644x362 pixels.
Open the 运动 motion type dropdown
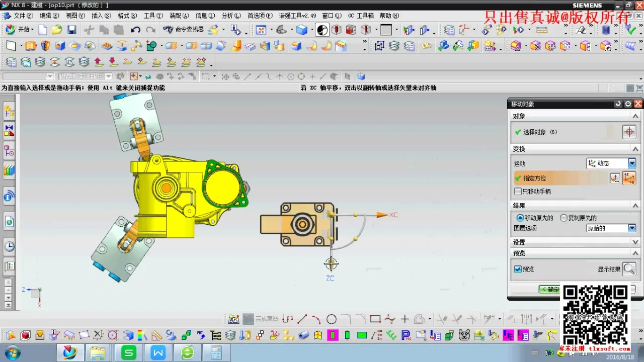click(632, 163)
